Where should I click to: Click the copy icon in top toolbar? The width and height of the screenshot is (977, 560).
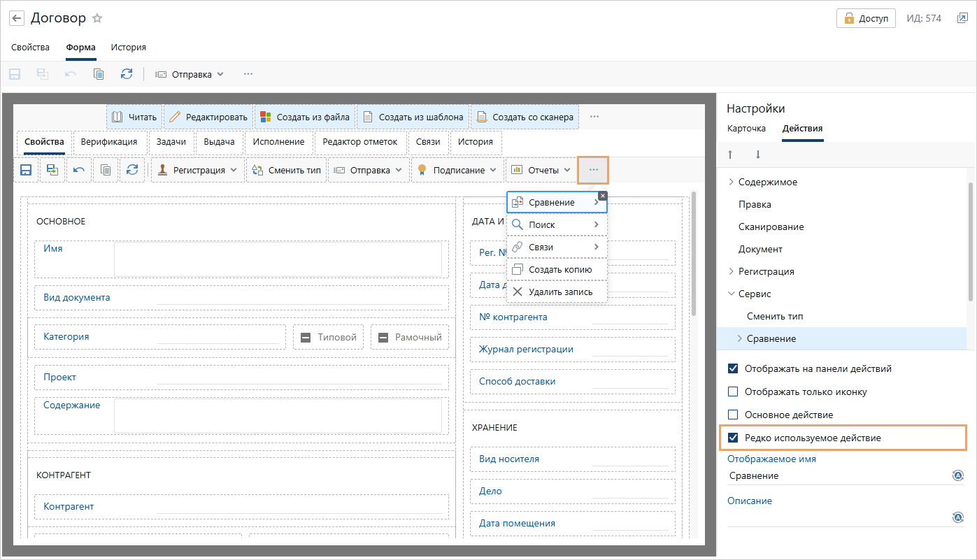99,73
